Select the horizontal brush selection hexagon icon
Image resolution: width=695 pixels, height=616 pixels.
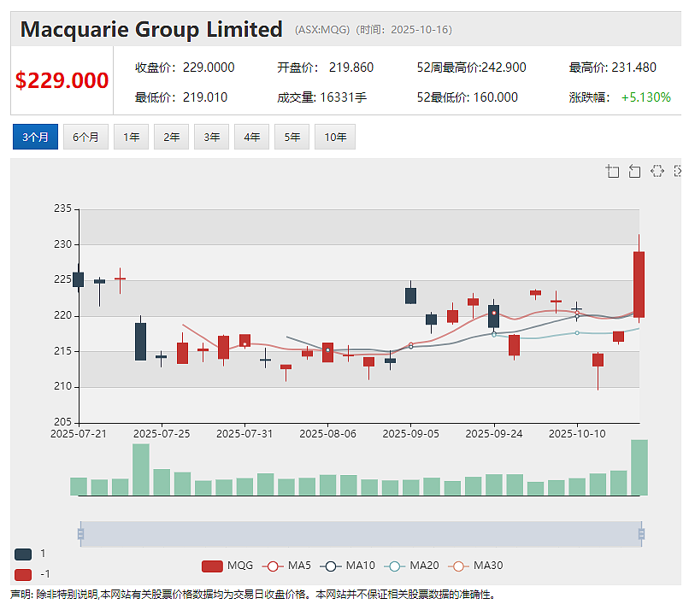click(x=657, y=171)
